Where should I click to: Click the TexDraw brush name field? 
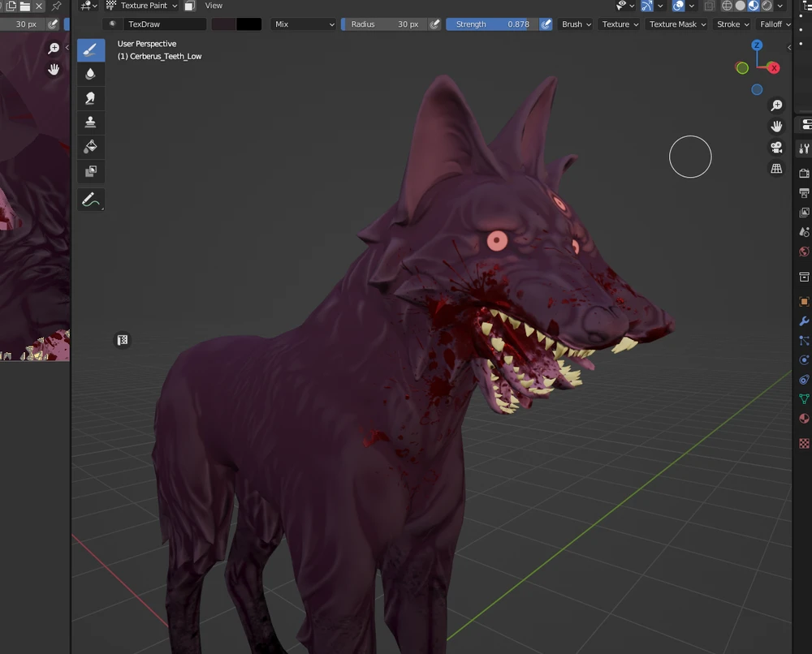click(165, 24)
